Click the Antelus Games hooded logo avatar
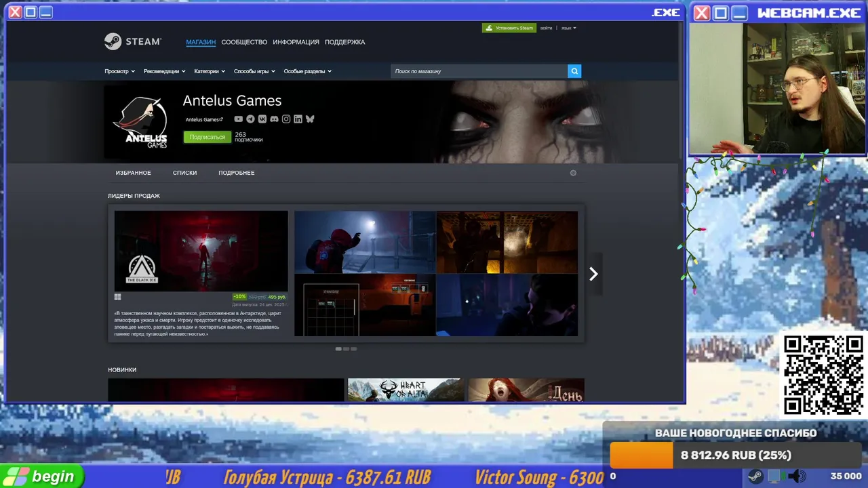Viewport: 868px width, 488px height. click(x=140, y=123)
